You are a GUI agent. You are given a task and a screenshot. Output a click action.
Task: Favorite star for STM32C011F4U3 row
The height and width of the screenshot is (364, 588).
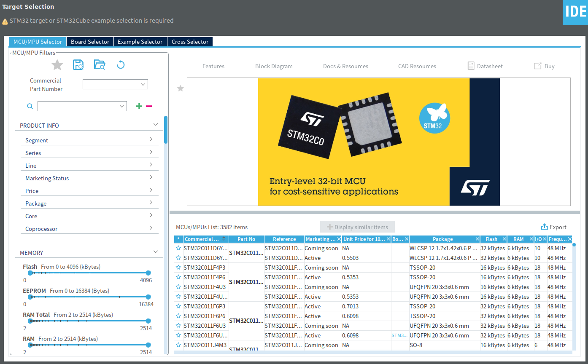pyautogui.click(x=178, y=287)
